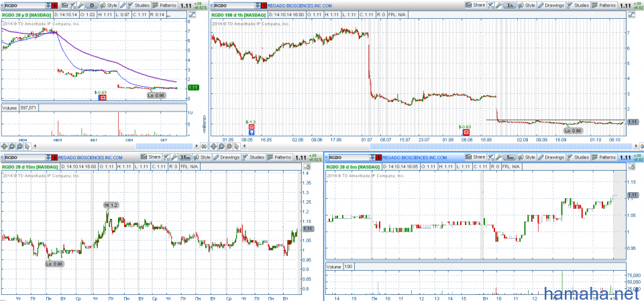Click zoom-out icon under 1h chart
Image resolution: width=644 pixels, height=301 pixels.
[x=229, y=146]
